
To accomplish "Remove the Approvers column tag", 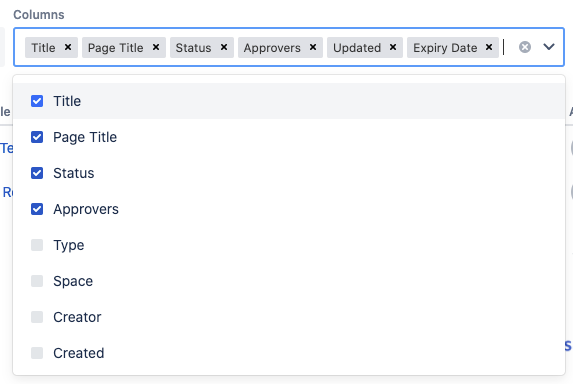I will tap(313, 47).
